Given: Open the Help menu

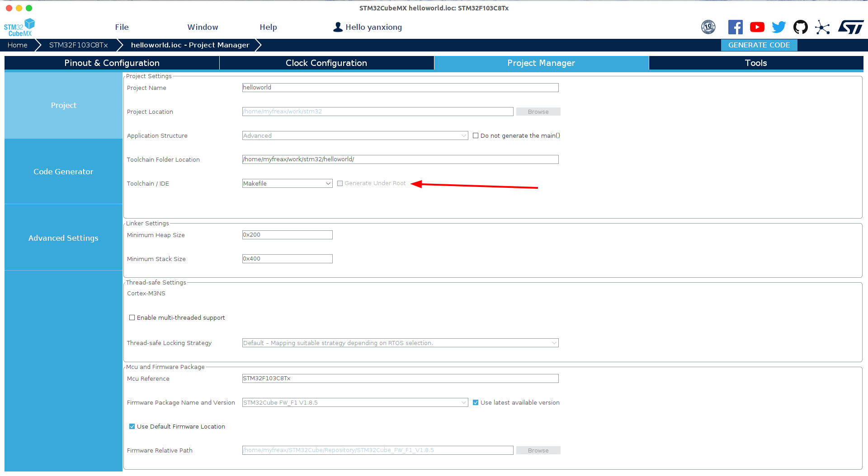Looking at the screenshot, I should [268, 27].
